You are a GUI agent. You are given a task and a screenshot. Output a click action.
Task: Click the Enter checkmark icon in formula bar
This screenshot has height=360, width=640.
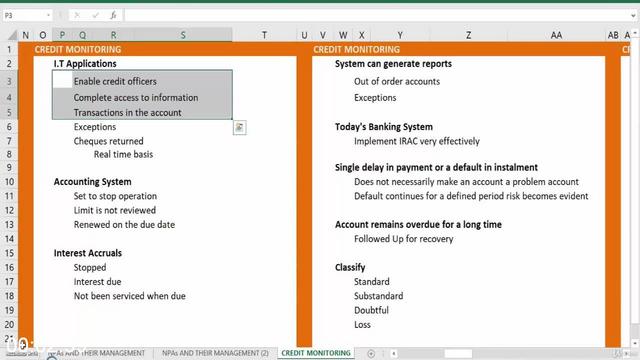[96, 16]
